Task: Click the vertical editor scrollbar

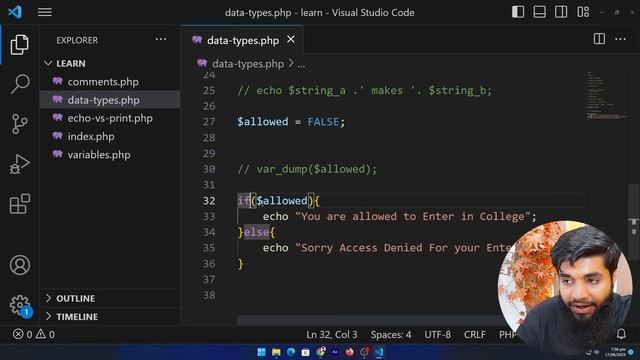Action: (633, 222)
